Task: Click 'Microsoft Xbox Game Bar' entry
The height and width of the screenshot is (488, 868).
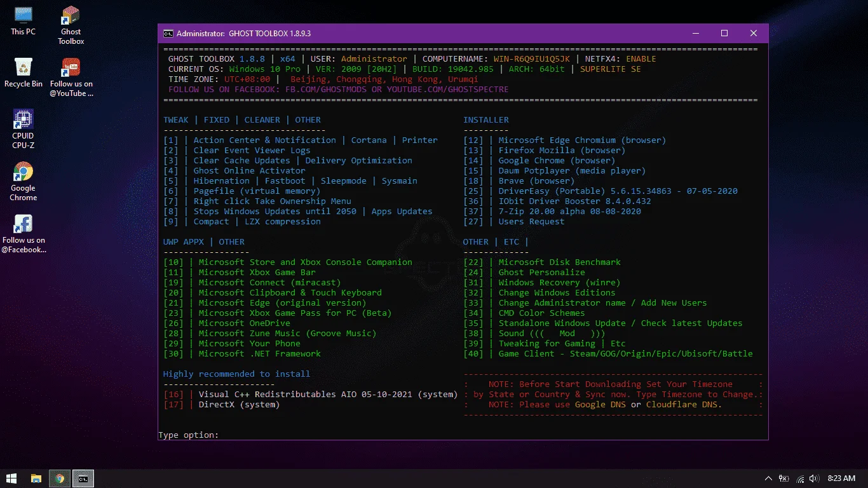Action: pyautogui.click(x=257, y=273)
